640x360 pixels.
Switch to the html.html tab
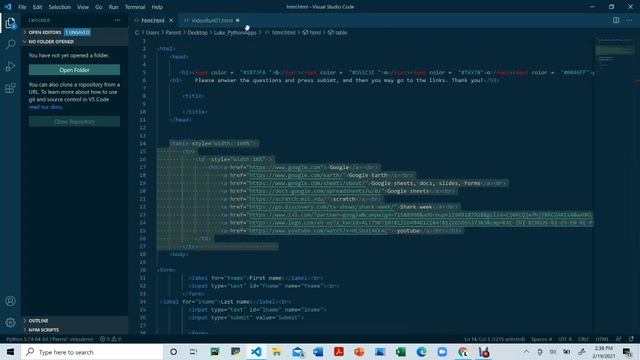point(153,20)
